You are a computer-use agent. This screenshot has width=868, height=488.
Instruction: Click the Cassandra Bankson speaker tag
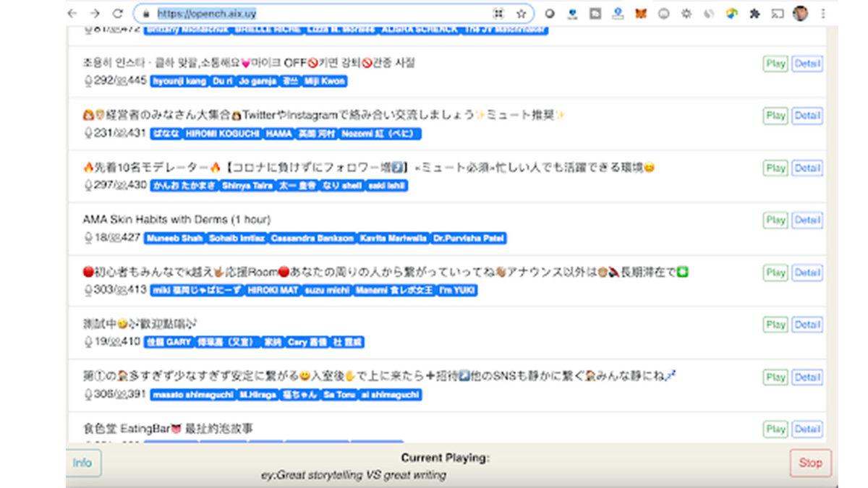(x=313, y=238)
